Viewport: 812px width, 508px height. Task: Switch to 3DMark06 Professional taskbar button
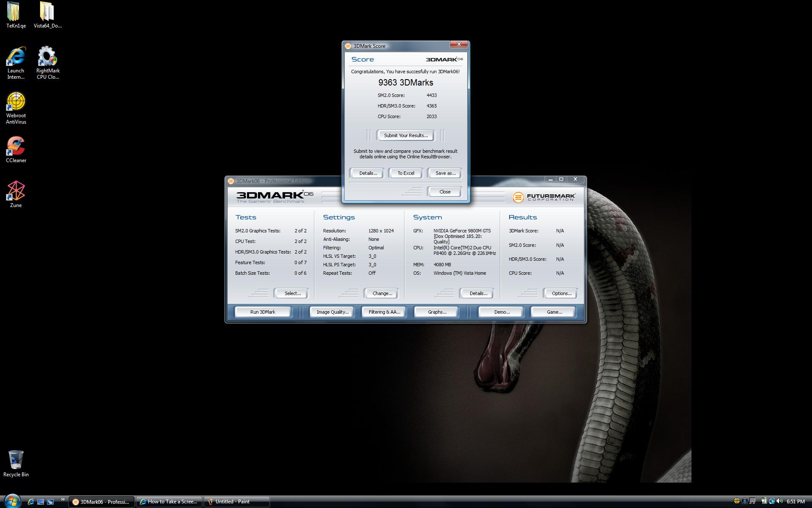[101, 502]
